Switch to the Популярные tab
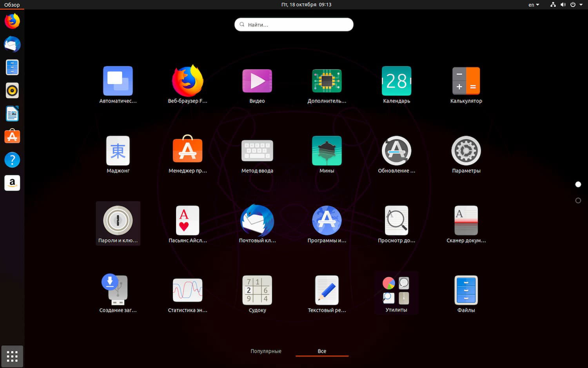This screenshot has width=588, height=368. pyautogui.click(x=266, y=351)
